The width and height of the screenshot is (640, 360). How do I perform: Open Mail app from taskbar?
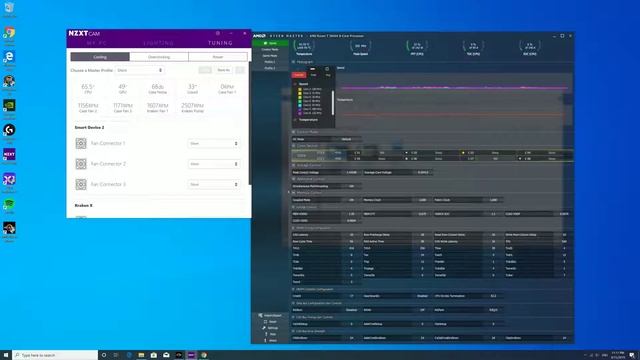tap(166, 355)
